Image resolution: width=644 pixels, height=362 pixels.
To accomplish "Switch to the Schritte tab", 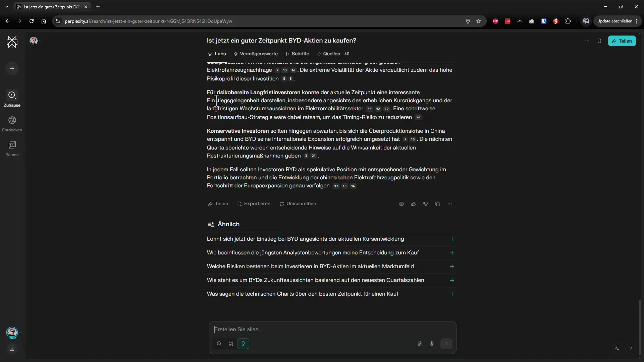I will coord(297,54).
